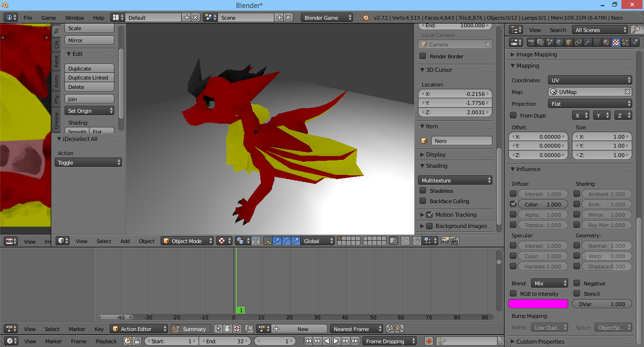Open the Object properties cube tab
The height and width of the screenshot is (347, 644).
coord(569,42)
